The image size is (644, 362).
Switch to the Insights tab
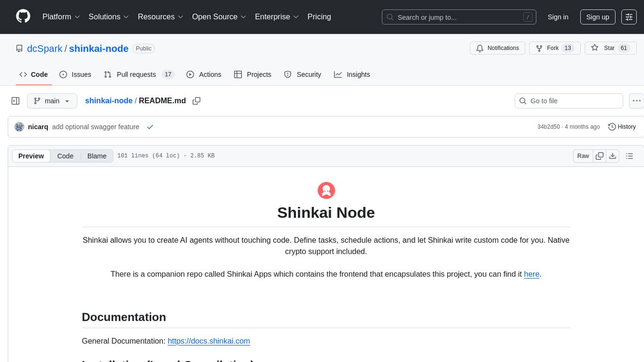coord(352,74)
